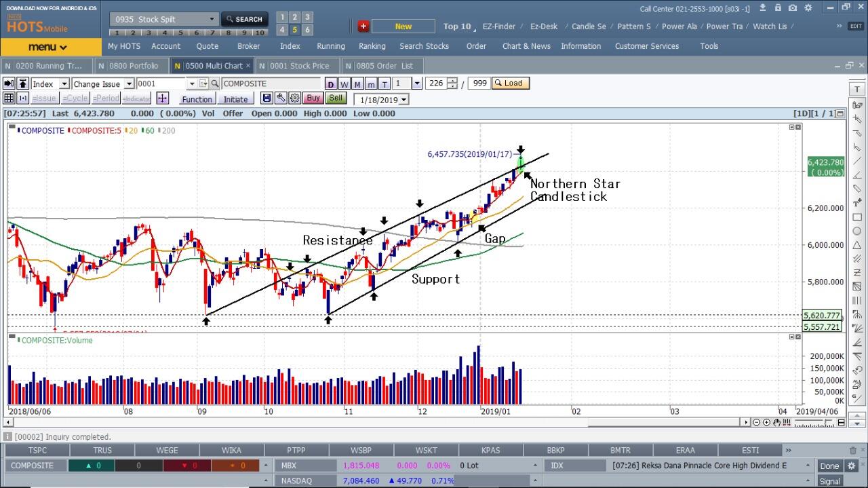The width and height of the screenshot is (868, 488).
Task: Toggle the =Issue lock button
Action: click(x=44, y=98)
